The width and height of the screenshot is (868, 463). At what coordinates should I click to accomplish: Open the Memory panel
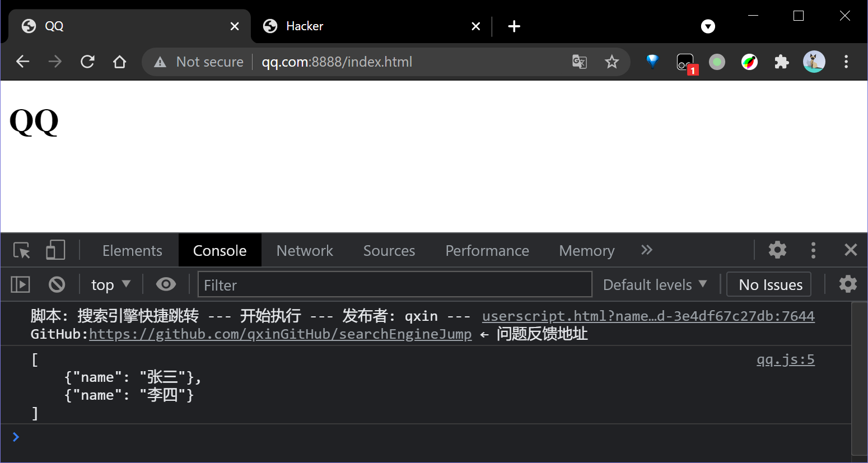[586, 250]
